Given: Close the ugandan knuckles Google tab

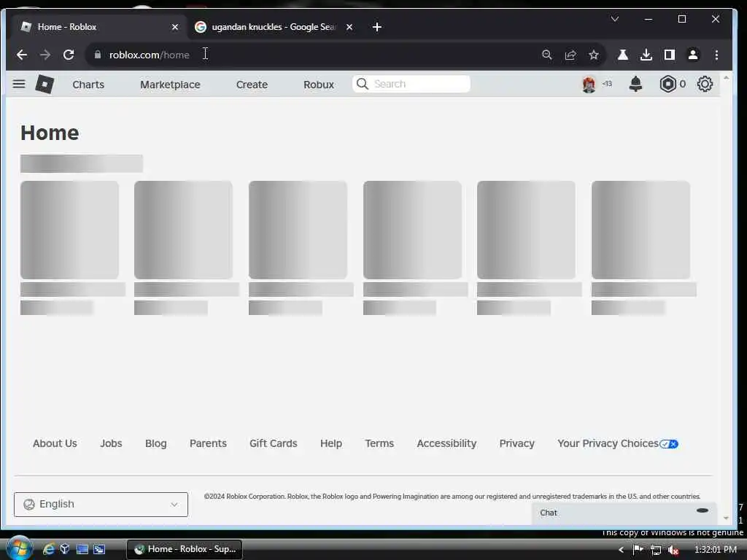Looking at the screenshot, I should pos(349,27).
